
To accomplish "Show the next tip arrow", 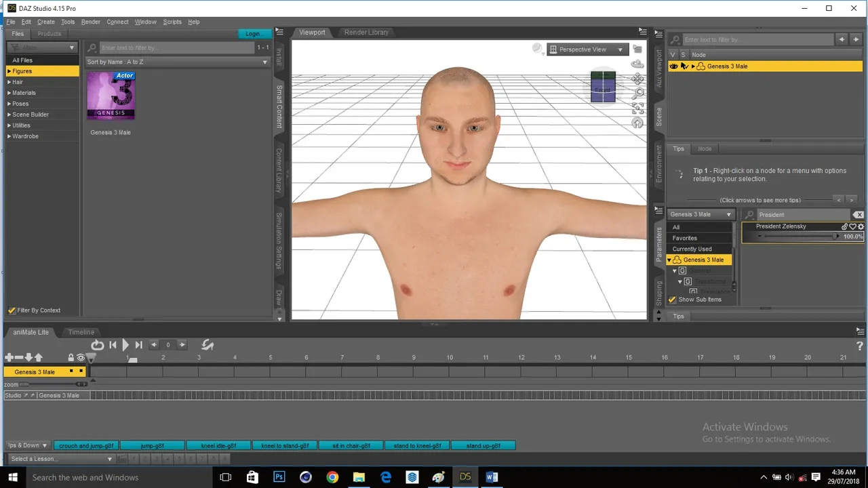I will pyautogui.click(x=852, y=200).
